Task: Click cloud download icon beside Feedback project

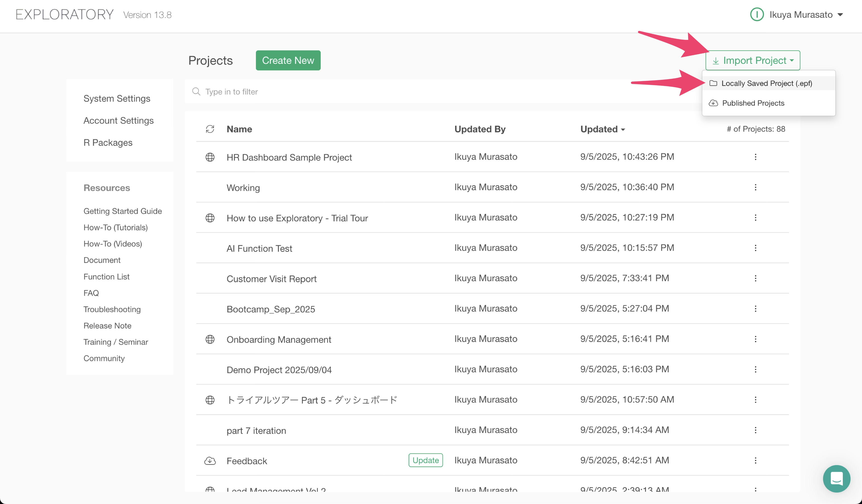Action: 210,461
